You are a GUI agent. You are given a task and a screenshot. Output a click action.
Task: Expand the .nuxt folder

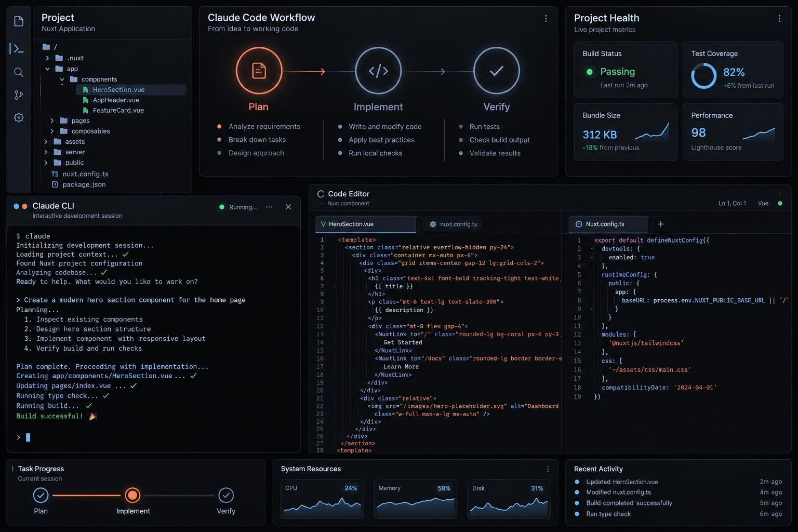[x=47, y=58]
